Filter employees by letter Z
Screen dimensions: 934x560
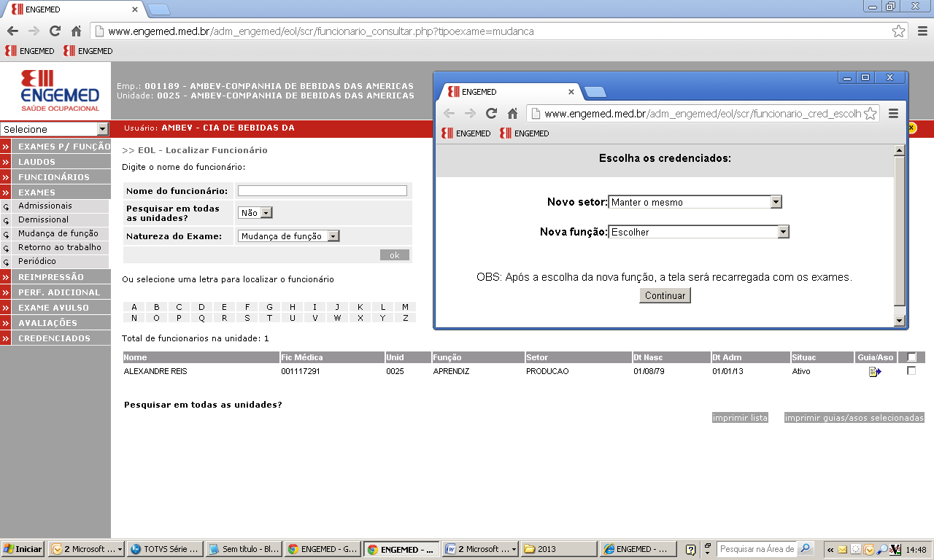[x=405, y=318]
